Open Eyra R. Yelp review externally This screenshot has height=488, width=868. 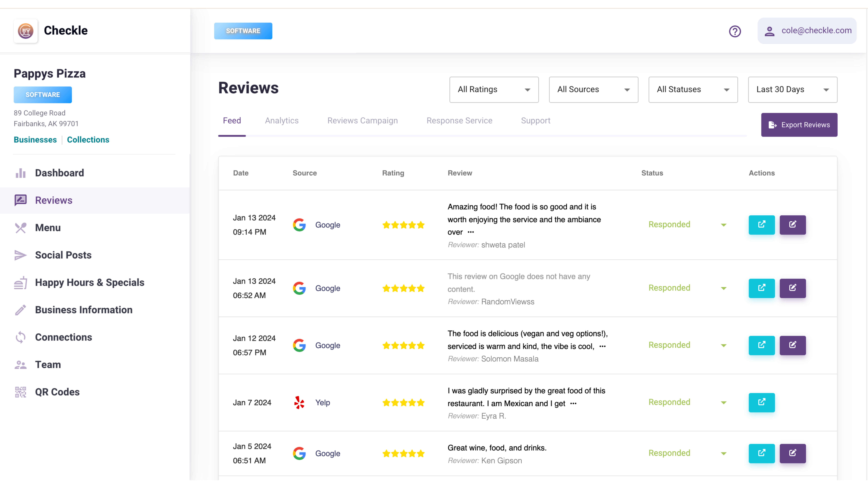tap(762, 402)
